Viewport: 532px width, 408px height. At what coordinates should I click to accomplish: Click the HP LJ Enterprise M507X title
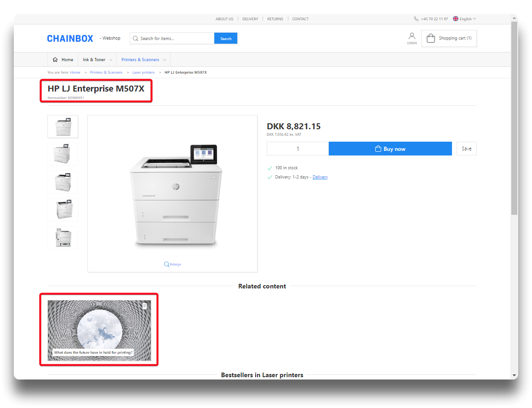click(96, 89)
